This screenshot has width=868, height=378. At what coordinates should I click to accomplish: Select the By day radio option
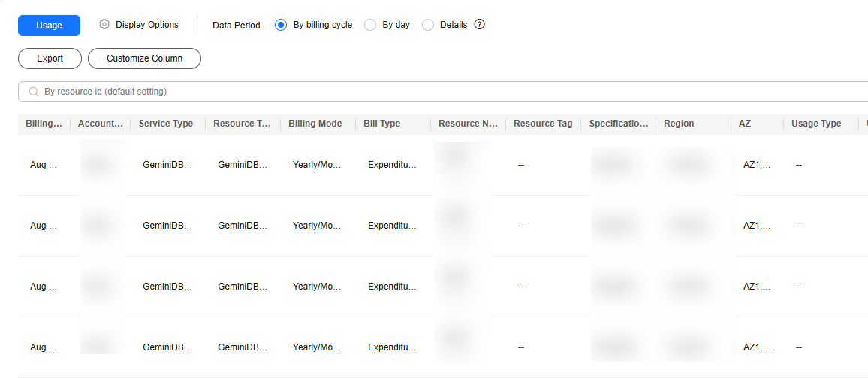click(370, 25)
